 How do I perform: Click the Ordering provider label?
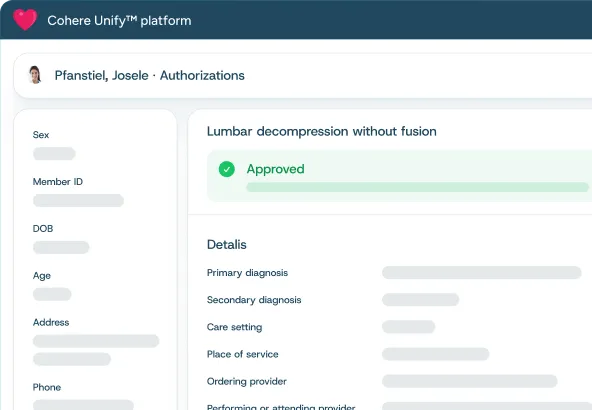[247, 381]
